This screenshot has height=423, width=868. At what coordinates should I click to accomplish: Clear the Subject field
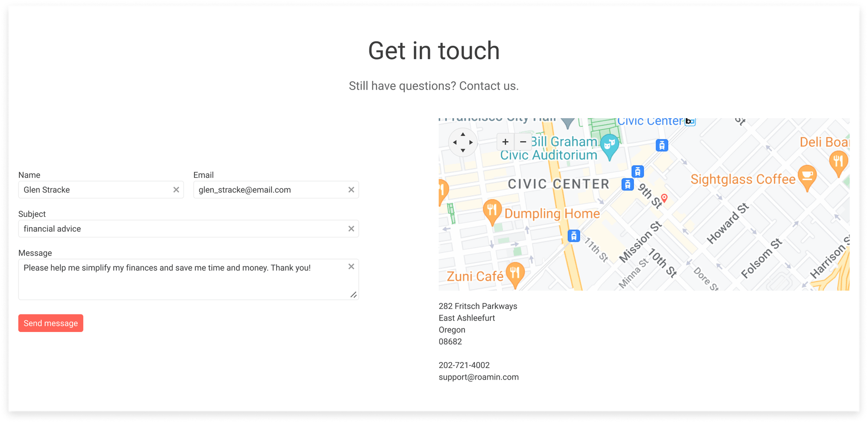click(351, 229)
